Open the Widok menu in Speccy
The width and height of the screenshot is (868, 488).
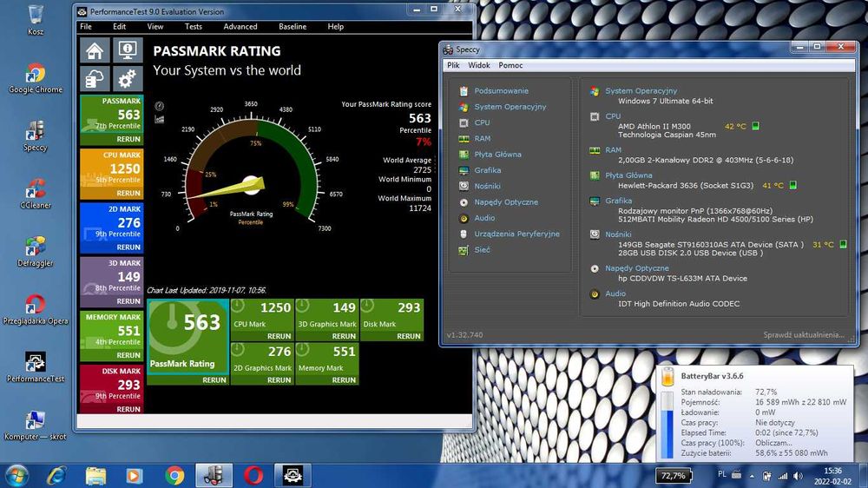(479, 65)
